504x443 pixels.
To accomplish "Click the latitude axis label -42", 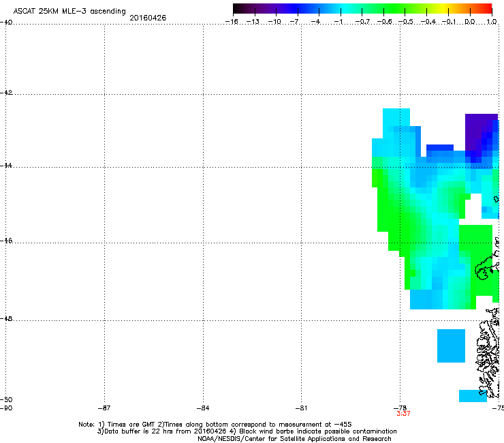I will (x=6, y=92).
